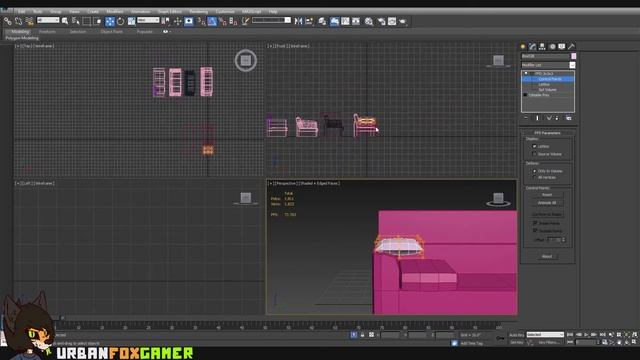Open the Modify command panel tab
This screenshot has width=640, height=360.
[x=533, y=47]
